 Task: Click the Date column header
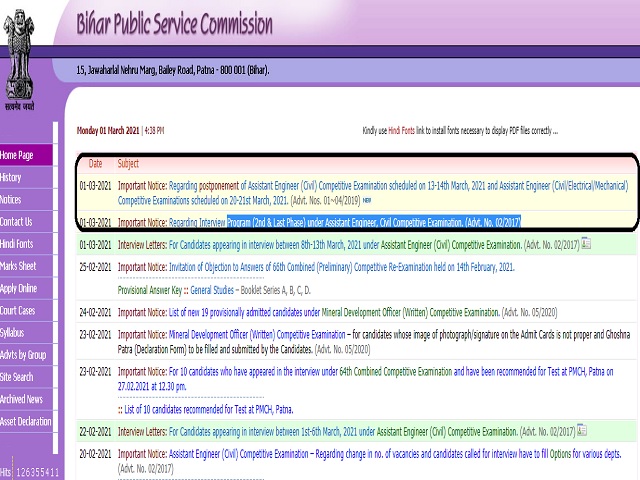coord(96,164)
